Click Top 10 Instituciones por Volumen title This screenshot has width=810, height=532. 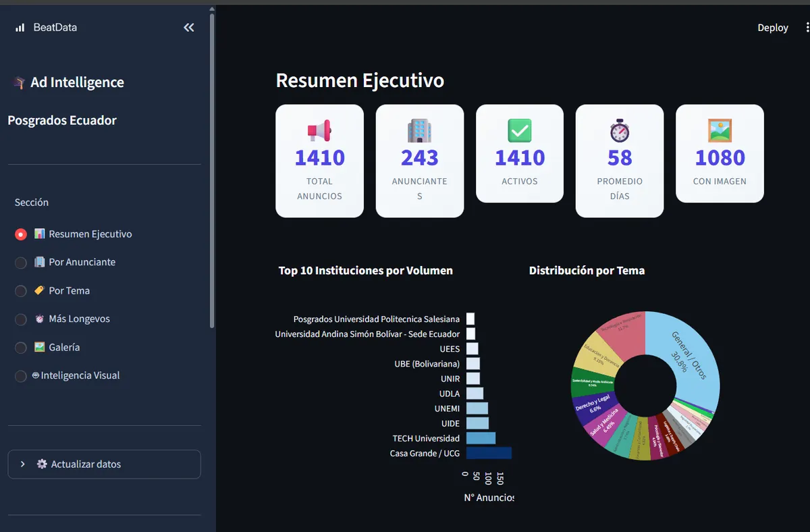pyautogui.click(x=366, y=270)
